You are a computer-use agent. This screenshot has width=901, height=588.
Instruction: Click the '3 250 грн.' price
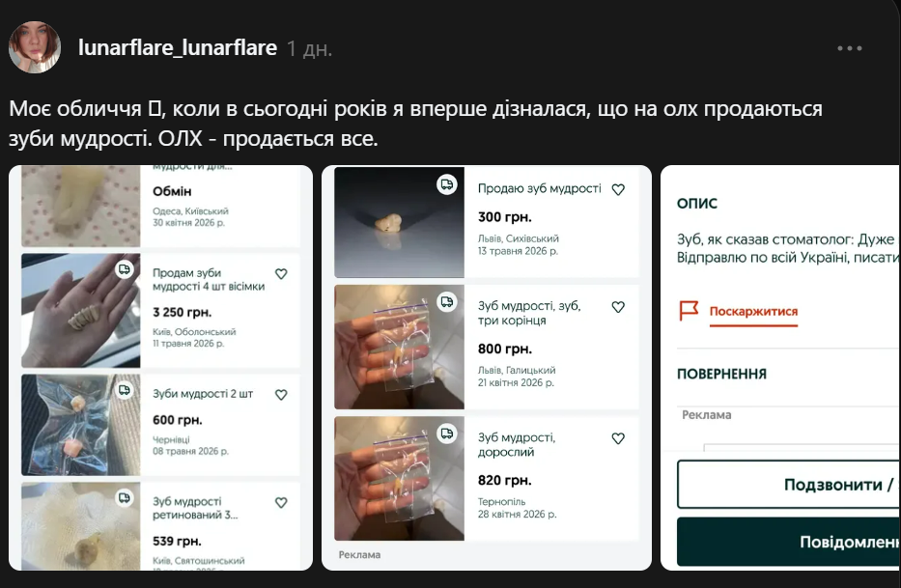tap(183, 312)
